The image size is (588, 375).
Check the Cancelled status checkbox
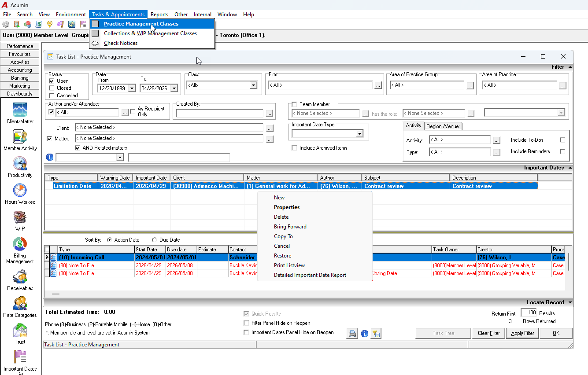click(52, 96)
